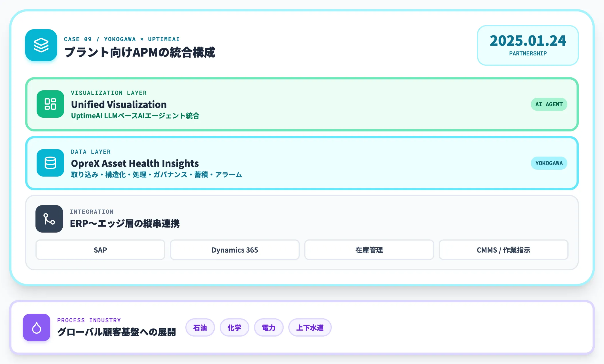This screenshot has height=364, width=604.
Task: Open the Dynamics 365 box
Action: pos(235,250)
